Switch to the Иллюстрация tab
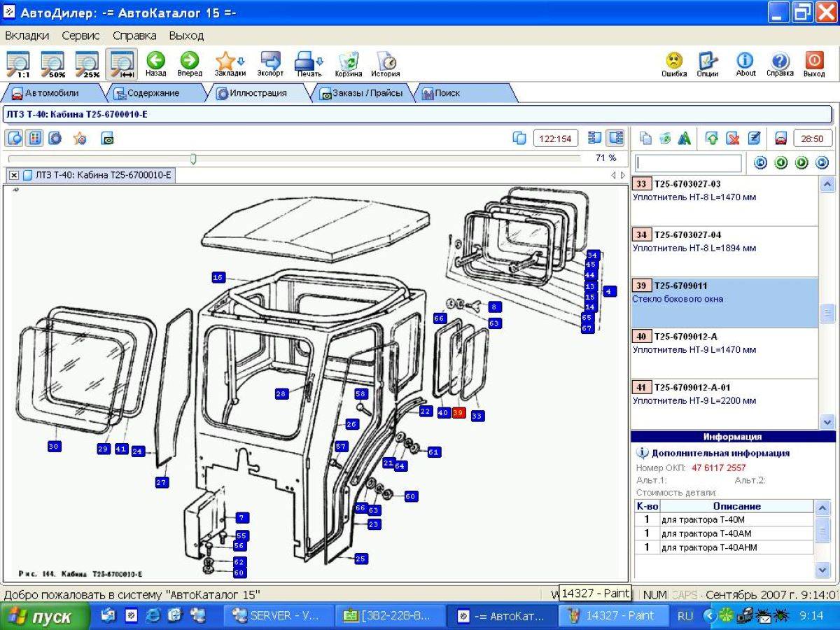The height and width of the screenshot is (630, 840). pyautogui.click(x=258, y=93)
